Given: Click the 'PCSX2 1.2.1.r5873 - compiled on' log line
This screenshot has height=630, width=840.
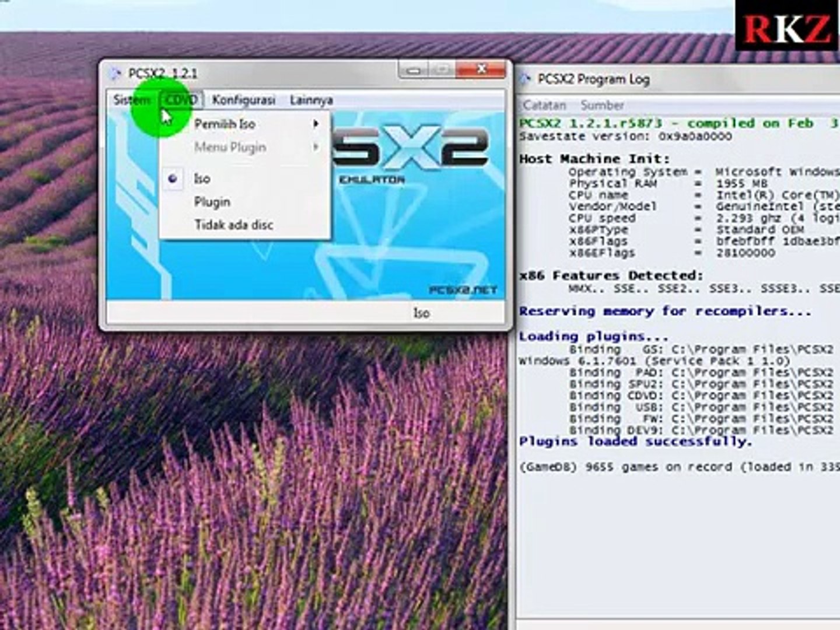Looking at the screenshot, I should (x=679, y=124).
